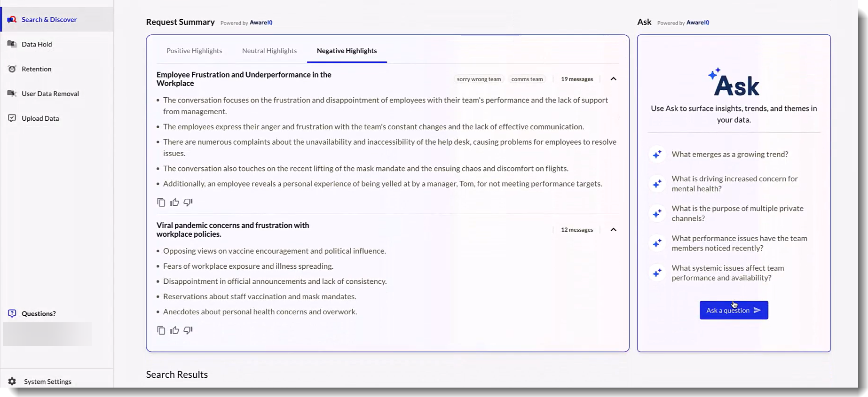Image resolution: width=868 pixels, height=397 pixels.
Task: Switch to Positive Highlights tab
Action: click(x=194, y=51)
